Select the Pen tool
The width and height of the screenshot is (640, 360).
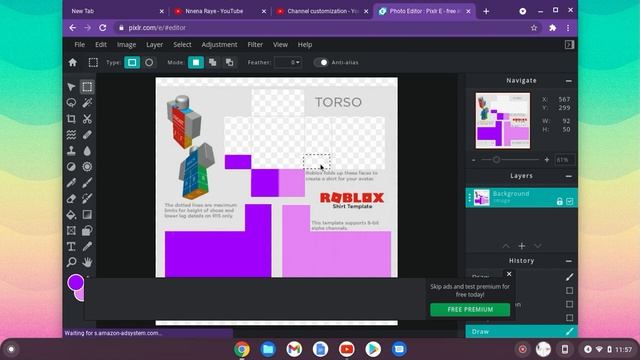[71, 182]
